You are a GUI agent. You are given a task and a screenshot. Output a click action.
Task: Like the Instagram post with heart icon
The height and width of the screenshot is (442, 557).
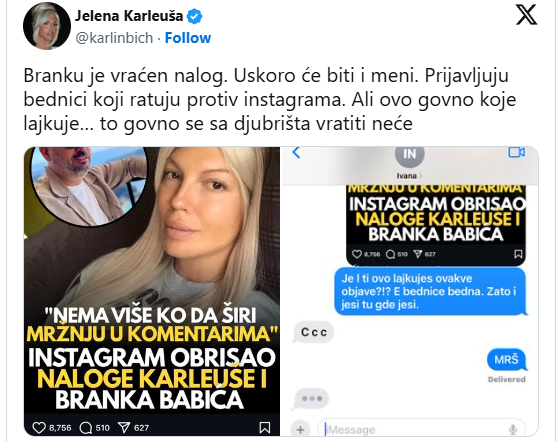tap(39, 428)
